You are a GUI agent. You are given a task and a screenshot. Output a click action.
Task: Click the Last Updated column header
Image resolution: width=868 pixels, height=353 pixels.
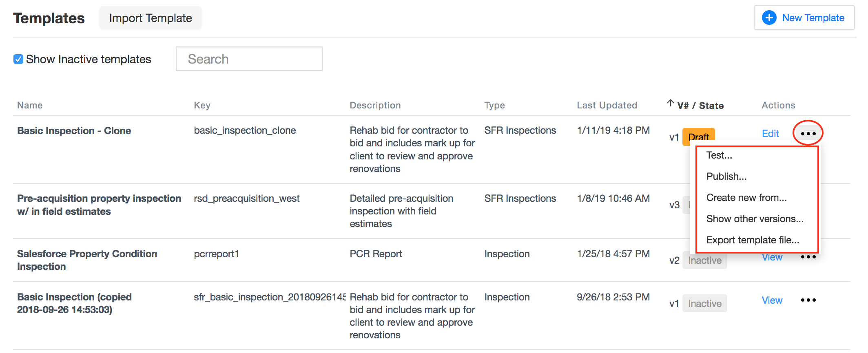click(x=607, y=105)
